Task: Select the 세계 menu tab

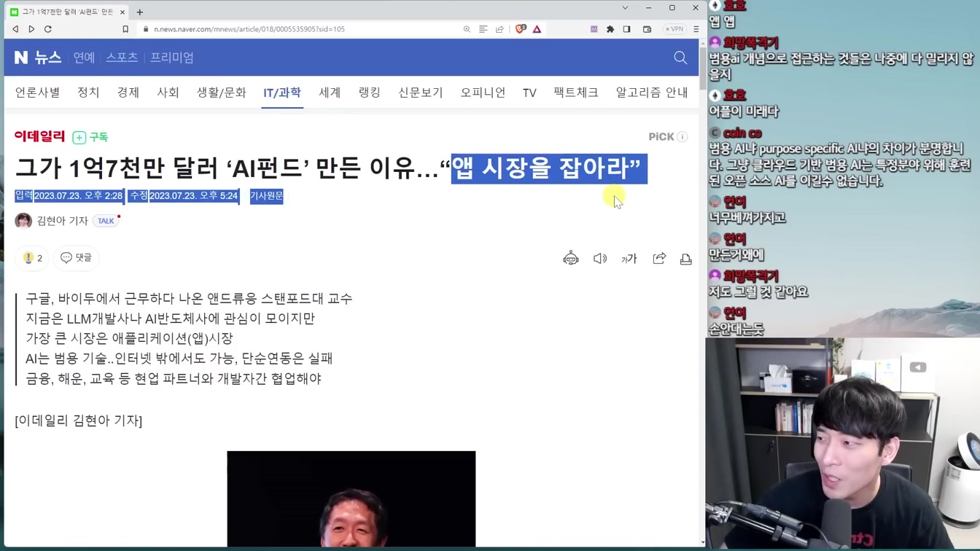Action: (x=330, y=93)
